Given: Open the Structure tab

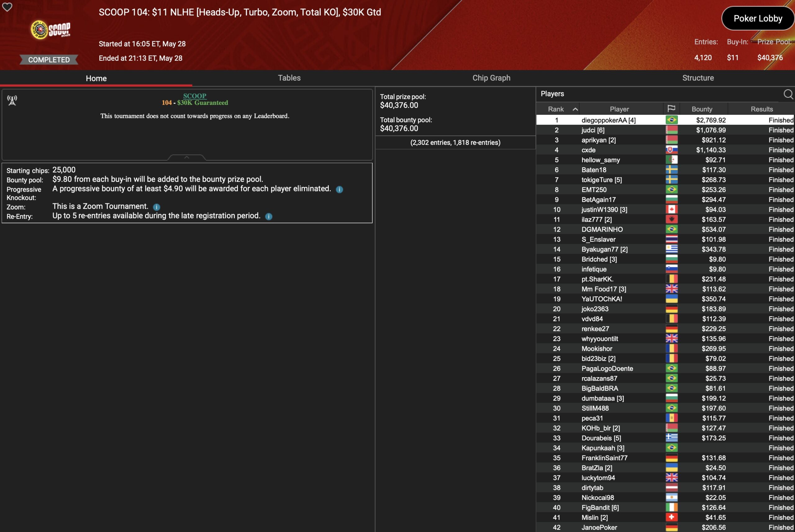Looking at the screenshot, I should coord(698,78).
